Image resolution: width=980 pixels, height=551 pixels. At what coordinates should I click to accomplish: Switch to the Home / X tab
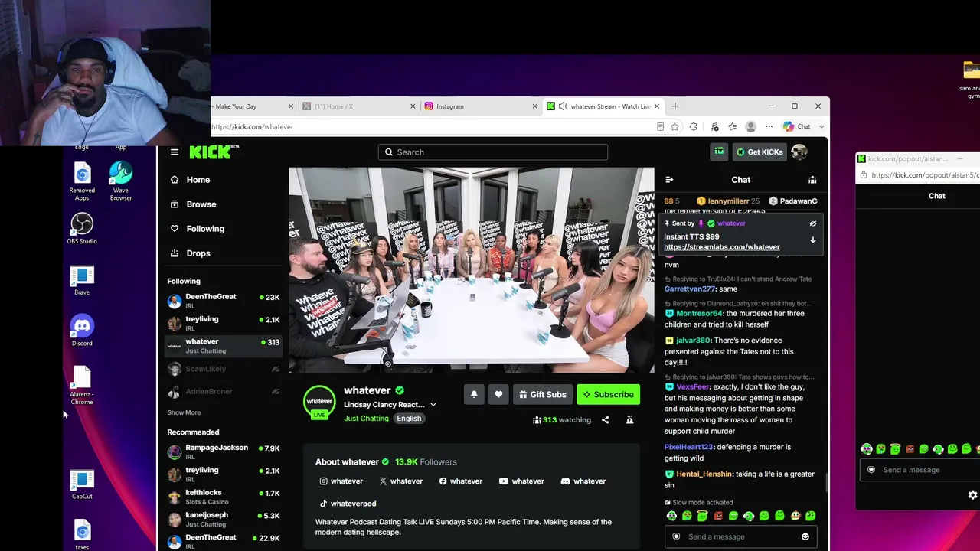point(358,106)
